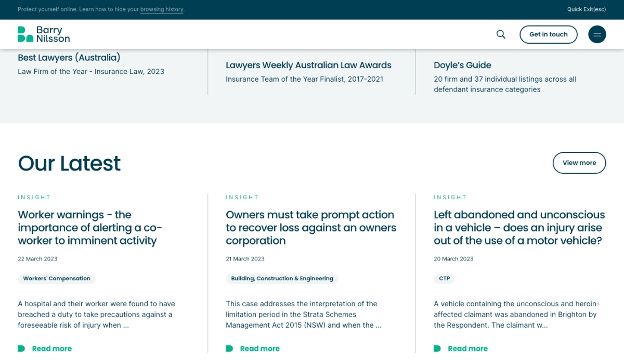Click the View more button
The width and height of the screenshot is (624, 364).
point(579,163)
